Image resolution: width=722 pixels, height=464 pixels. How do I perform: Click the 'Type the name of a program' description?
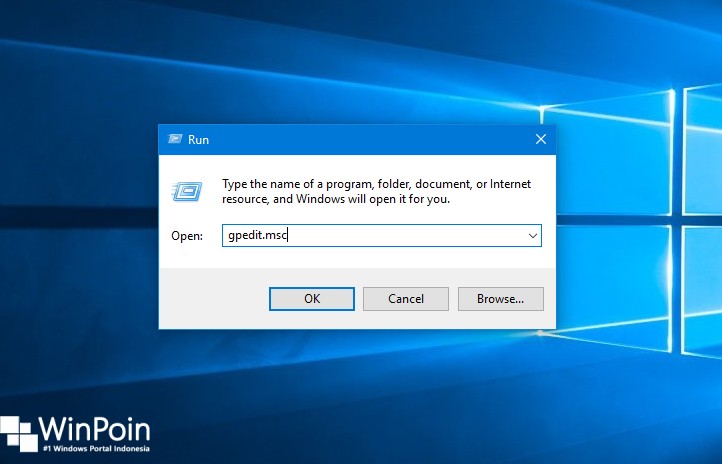[x=377, y=191]
